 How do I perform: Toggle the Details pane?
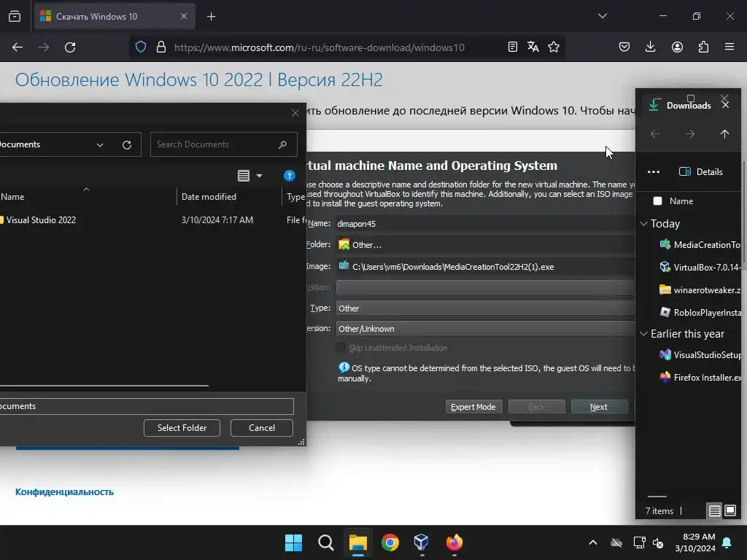tap(701, 172)
